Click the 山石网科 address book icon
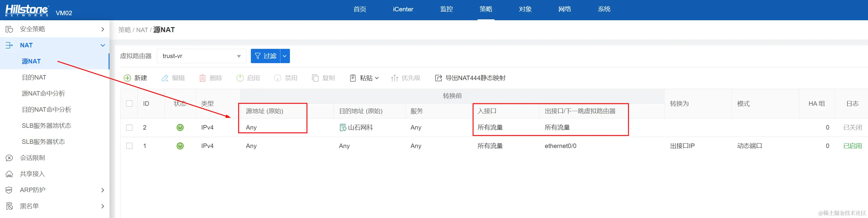Image resolution: width=868 pixels, height=218 pixels. pos(343,127)
